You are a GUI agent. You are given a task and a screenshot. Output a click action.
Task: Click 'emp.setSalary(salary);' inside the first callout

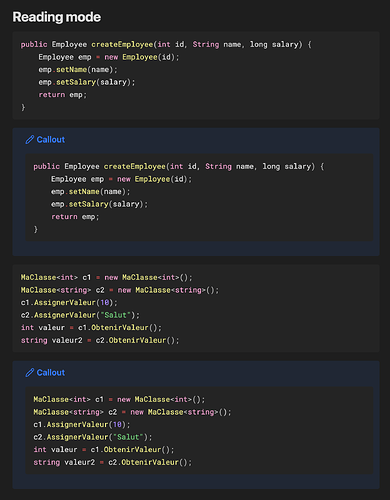(x=99, y=204)
